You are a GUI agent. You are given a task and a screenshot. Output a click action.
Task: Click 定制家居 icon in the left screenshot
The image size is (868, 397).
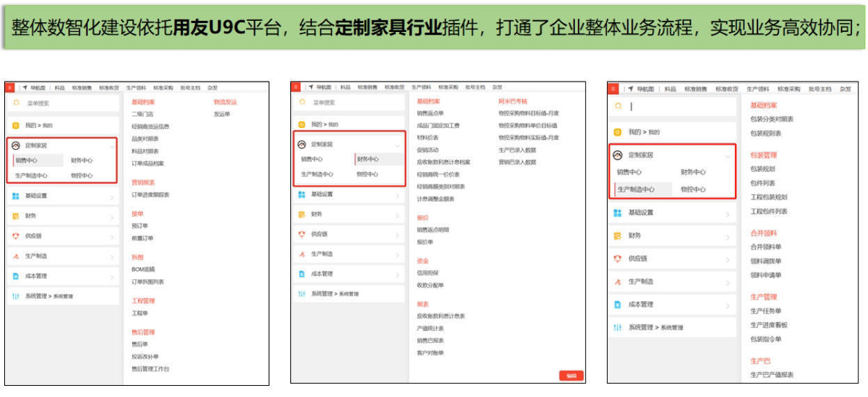pyautogui.click(x=16, y=146)
